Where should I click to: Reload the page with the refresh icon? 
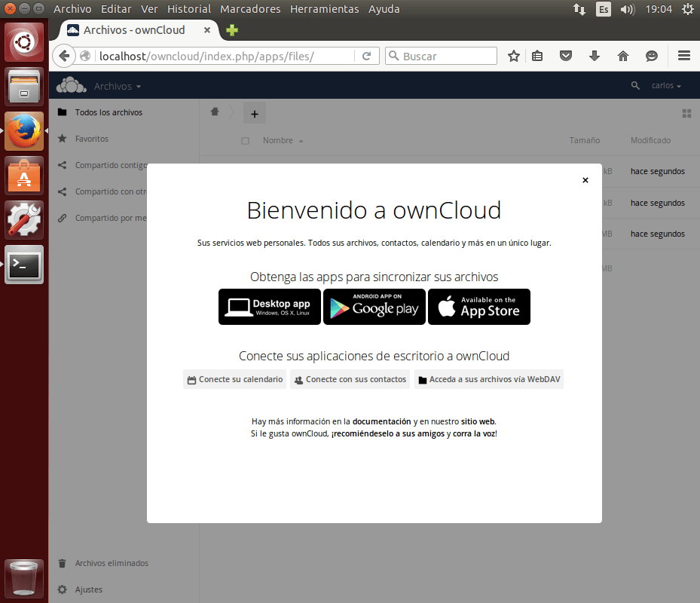click(366, 56)
